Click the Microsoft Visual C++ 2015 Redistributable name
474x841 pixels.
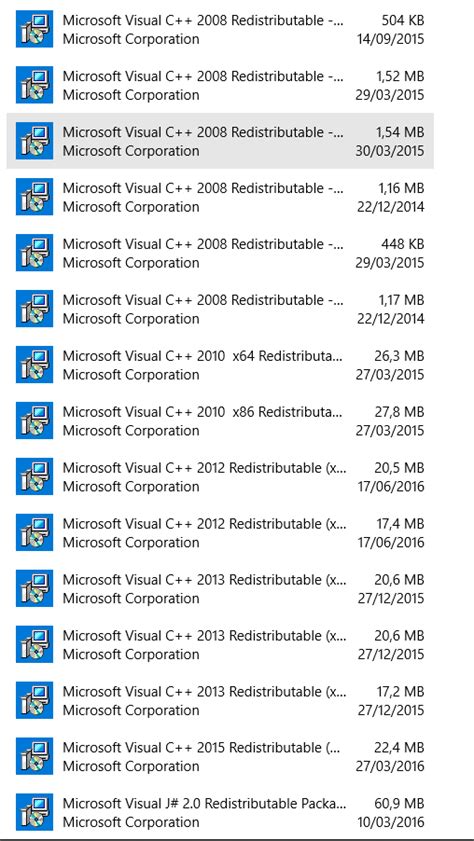tap(200, 748)
